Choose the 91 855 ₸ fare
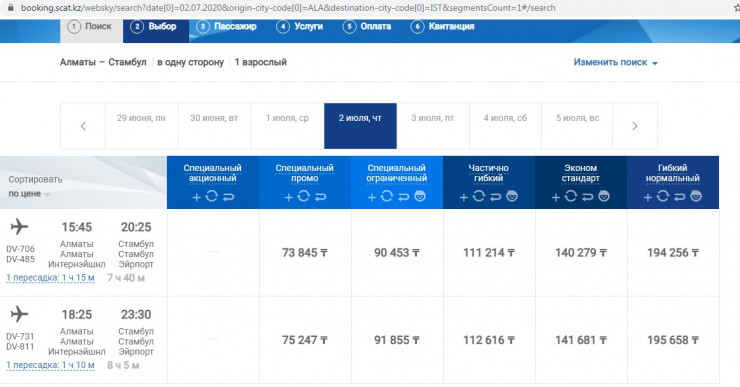This screenshot has height=387, width=740. point(397,340)
